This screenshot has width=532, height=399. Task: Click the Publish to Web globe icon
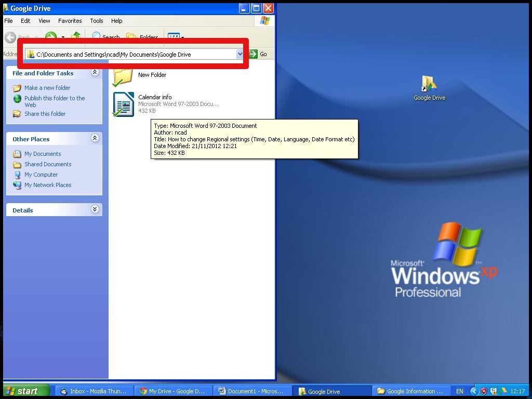pyautogui.click(x=17, y=98)
